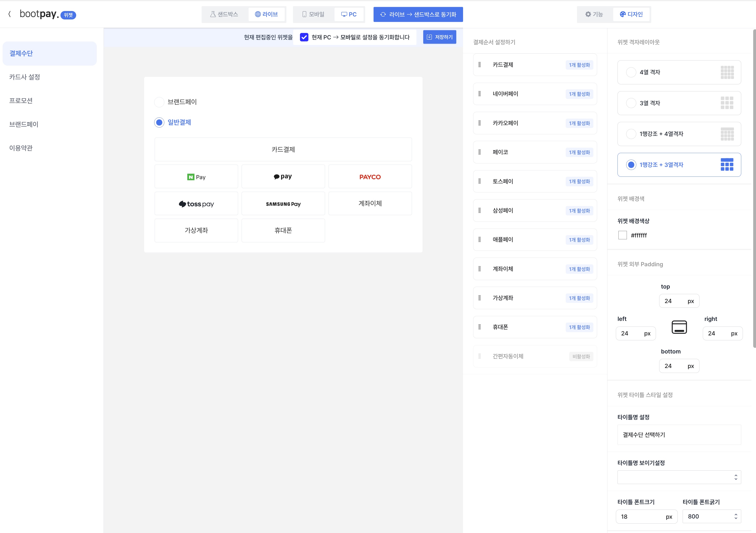Open the 타이틀 폰트굵기 800 dropdown
Viewport: 756px width, 533px height.
click(x=711, y=516)
